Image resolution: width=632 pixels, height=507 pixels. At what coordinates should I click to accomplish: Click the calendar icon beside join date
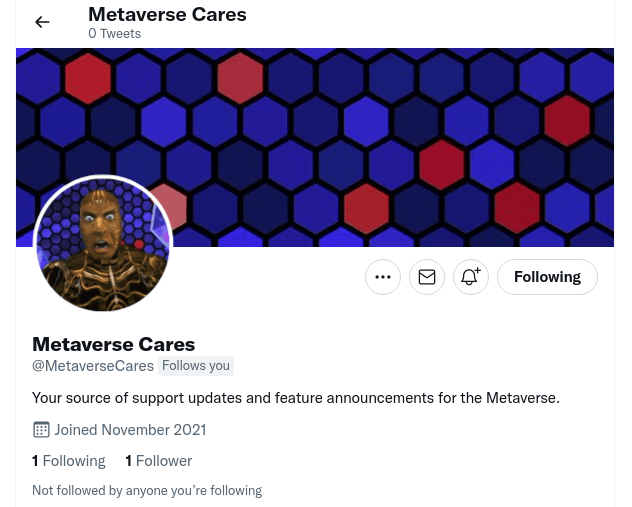pos(41,430)
